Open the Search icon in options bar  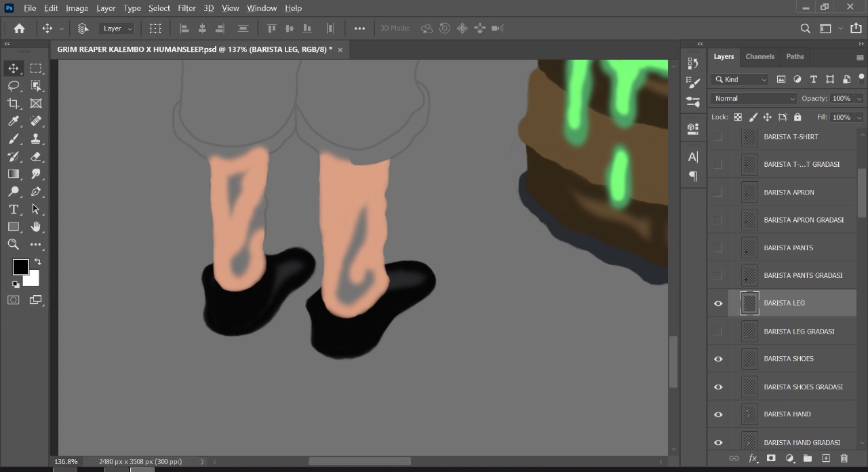tap(805, 28)
